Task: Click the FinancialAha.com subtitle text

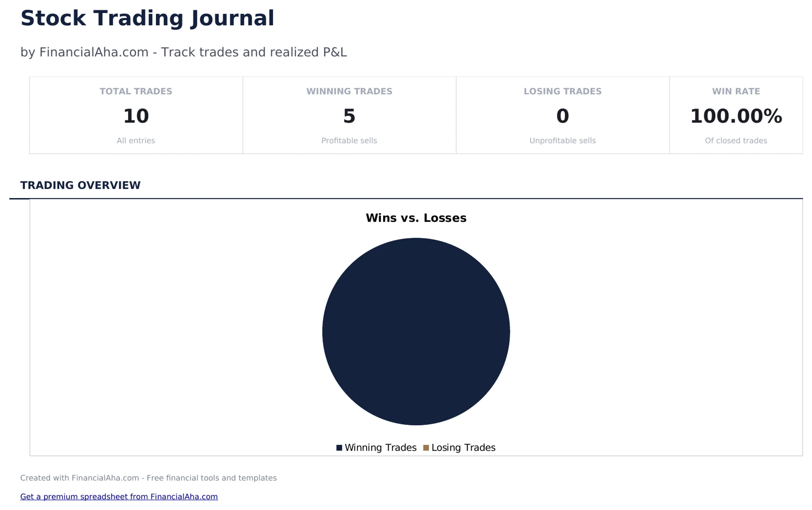Action: tap(183, 52)
